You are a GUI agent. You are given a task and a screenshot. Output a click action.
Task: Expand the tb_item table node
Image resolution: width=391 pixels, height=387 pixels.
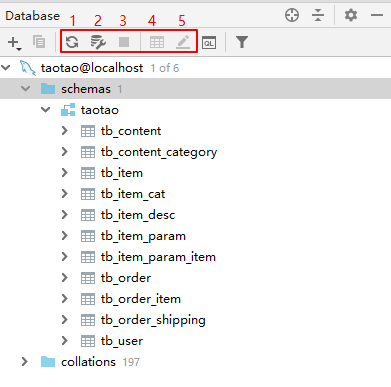(65, 173)
